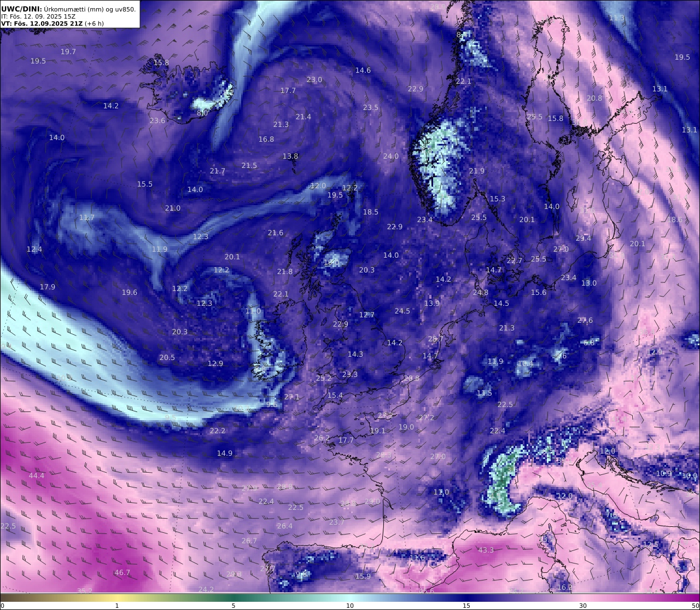Click the 26.4 value label

click(284, 526)
